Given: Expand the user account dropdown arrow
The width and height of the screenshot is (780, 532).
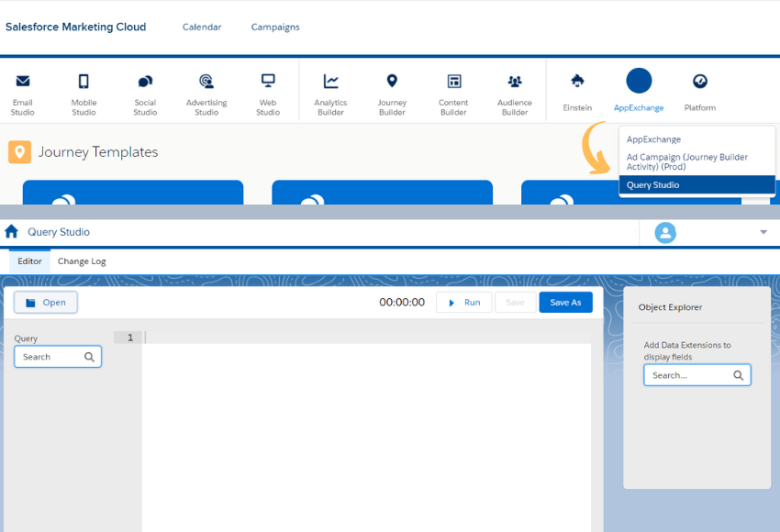Looking at the screenshot, I should tap(763, 232).
